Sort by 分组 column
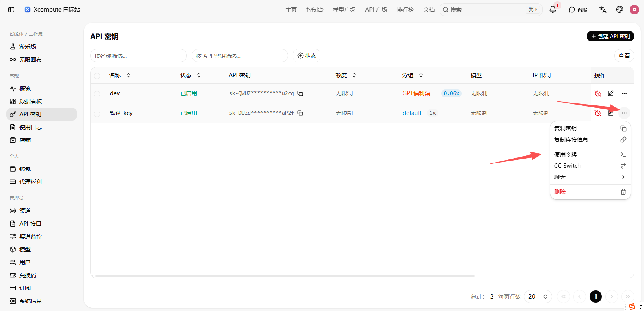Viewport: 644px width, 311px height. click(x=413, y=75)
